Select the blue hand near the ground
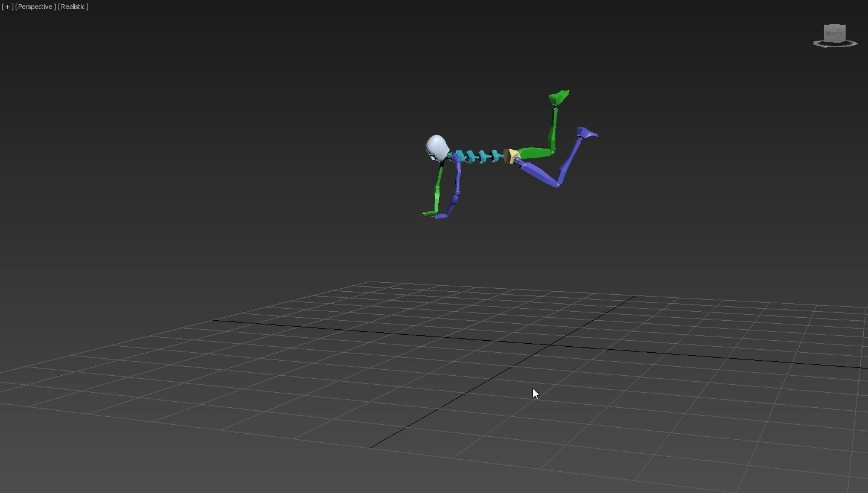This screenshot has width=868, height=493. (x=441, y=216)
